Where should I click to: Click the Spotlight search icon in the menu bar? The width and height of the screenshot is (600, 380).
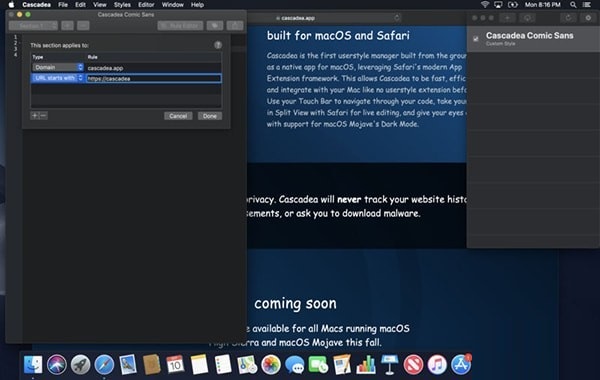pos(573,5)
